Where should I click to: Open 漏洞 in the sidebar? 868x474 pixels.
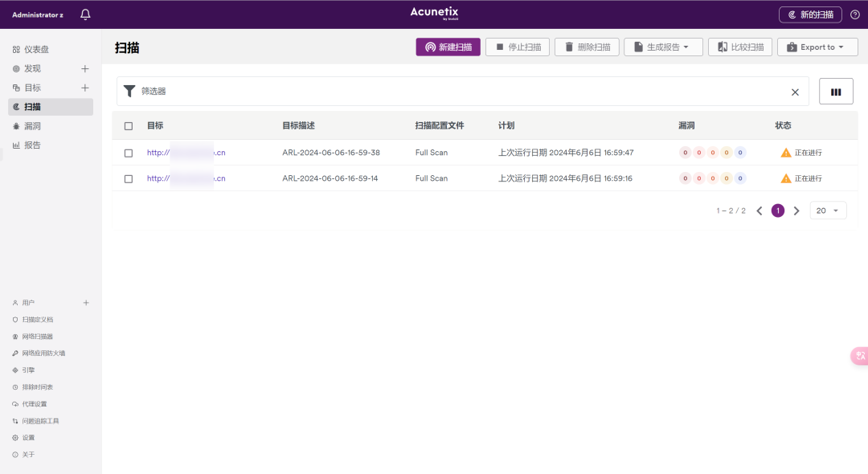[x=32, y=126]
